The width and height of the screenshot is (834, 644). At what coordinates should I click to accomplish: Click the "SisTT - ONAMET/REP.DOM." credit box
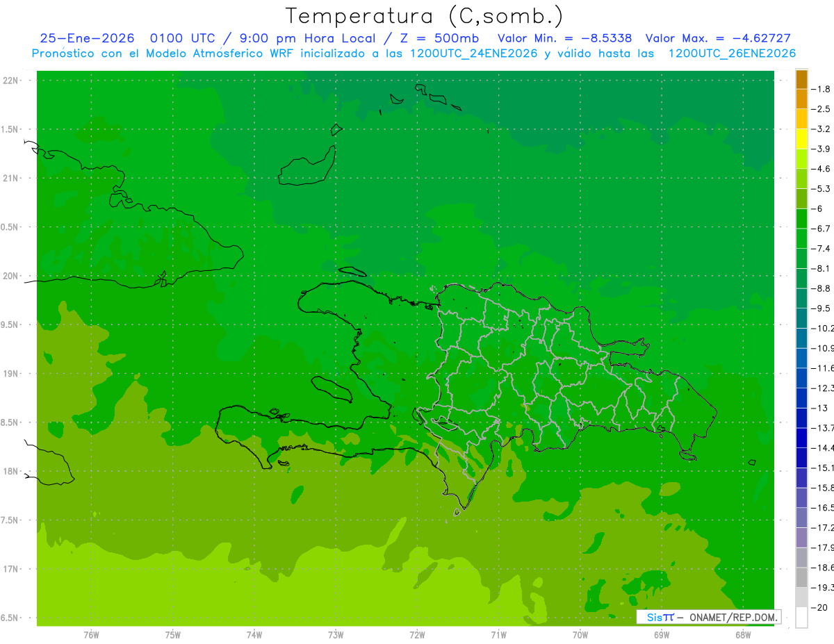click(709, 617)
